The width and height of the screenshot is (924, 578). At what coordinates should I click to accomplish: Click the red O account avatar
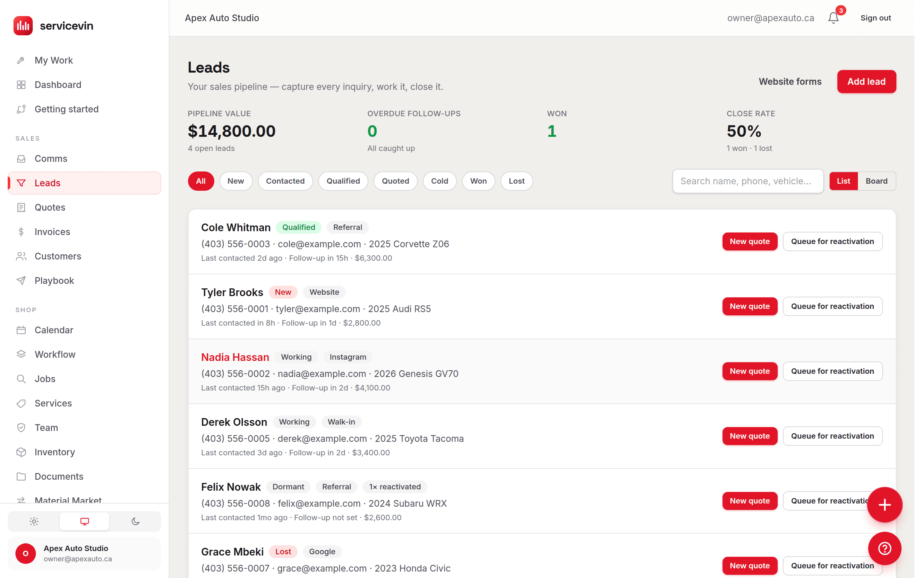pos(25,554)
